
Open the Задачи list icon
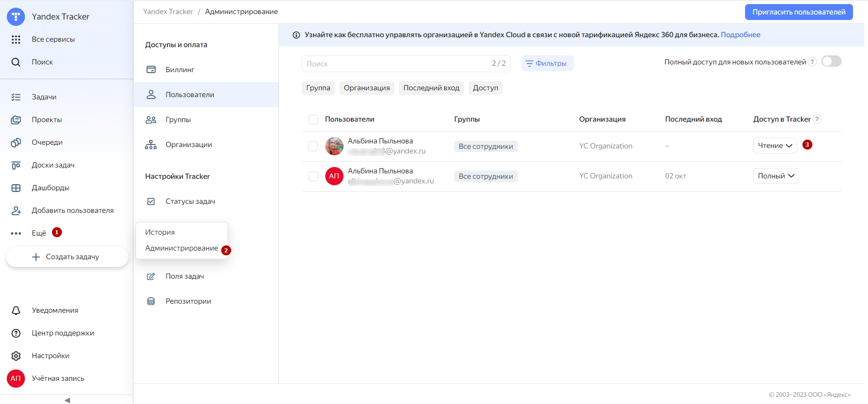click(x=16, y=97)
